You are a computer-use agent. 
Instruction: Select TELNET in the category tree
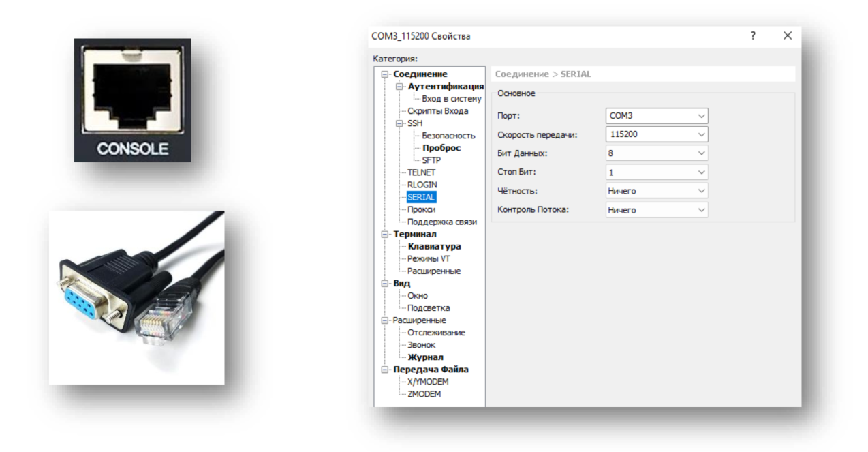click(x=421, y=172)
